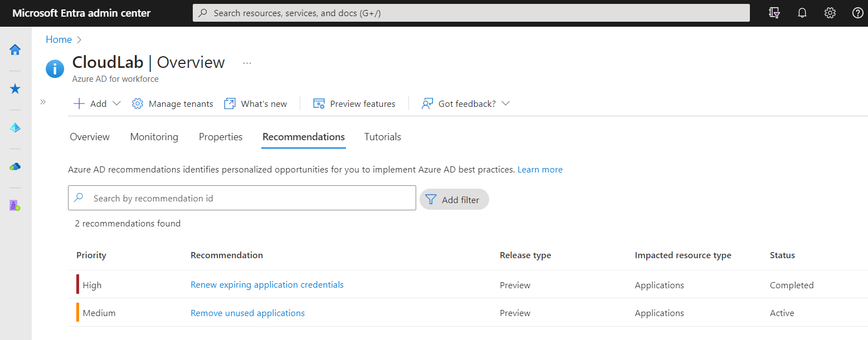Open What's new

264,104
